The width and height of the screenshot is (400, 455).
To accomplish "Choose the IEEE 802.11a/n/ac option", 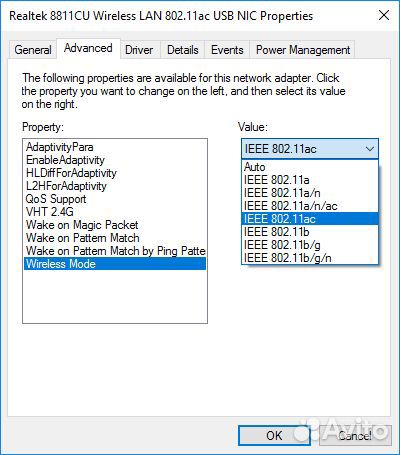I will pos(310,206).
